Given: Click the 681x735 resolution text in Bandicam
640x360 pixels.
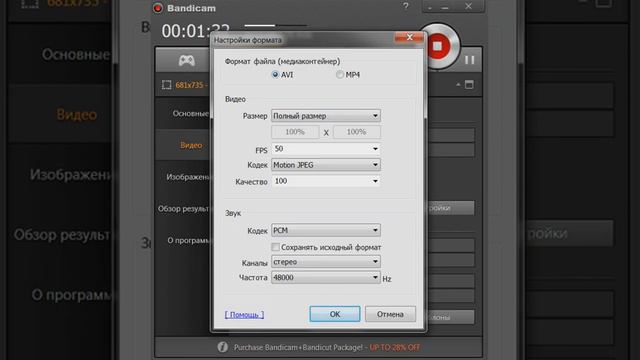Looking at the screenshot, I should click(189, 85).
